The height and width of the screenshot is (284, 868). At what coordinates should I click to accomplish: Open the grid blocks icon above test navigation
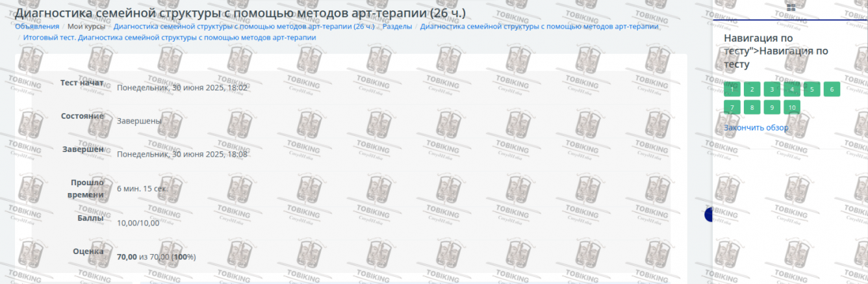pyautogui.click(x=791, y=7)
